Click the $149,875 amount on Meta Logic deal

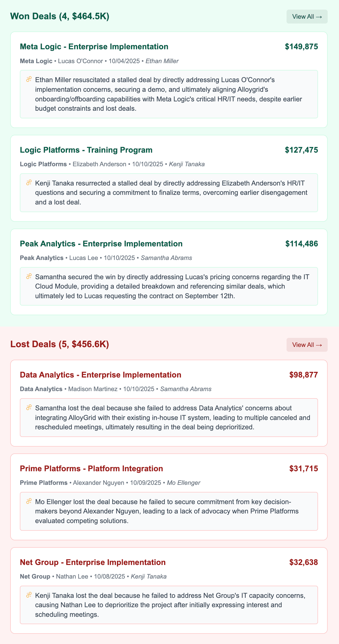pyautogui.click(x=302, y=46)
